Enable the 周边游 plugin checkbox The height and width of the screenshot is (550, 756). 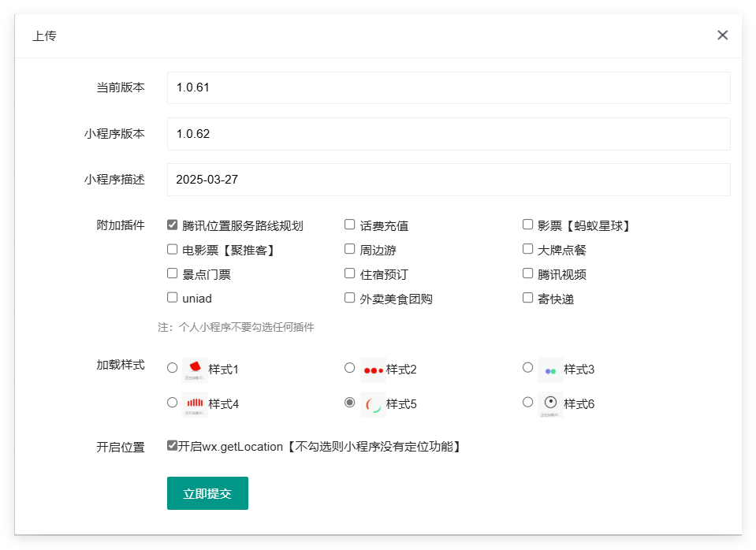(349, 249)
